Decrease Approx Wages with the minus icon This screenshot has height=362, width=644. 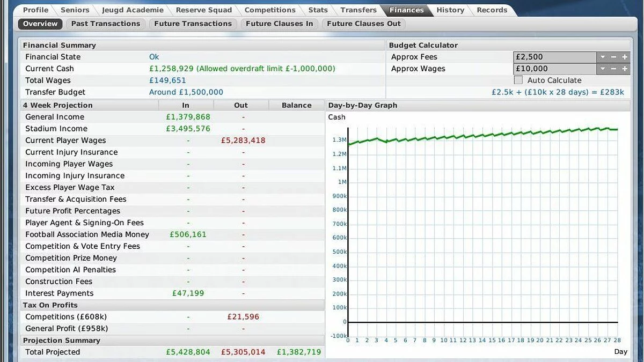click(614, 69)
